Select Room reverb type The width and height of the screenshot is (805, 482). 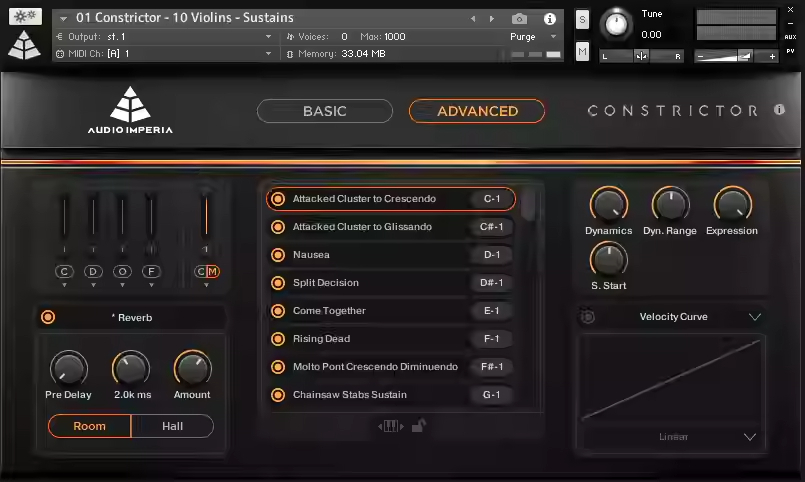point(89,426)
